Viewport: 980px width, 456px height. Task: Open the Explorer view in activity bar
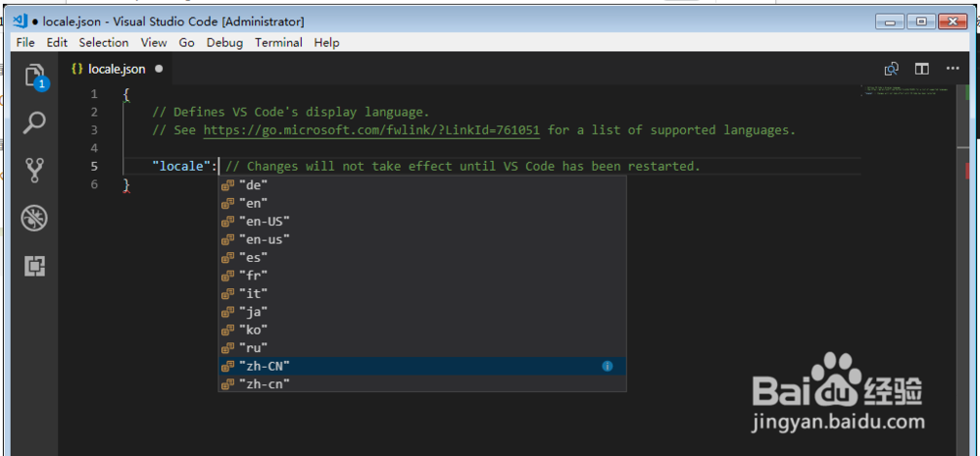(x=34, y=76)
